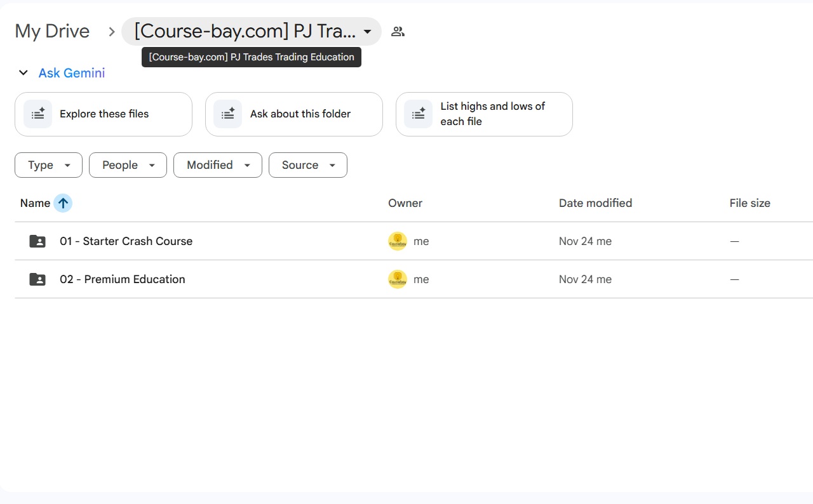Click the folder icon for 01 - Starter Crash Course
The height and width of the screenshot is (504, 813).
click(x=37, y=241)
